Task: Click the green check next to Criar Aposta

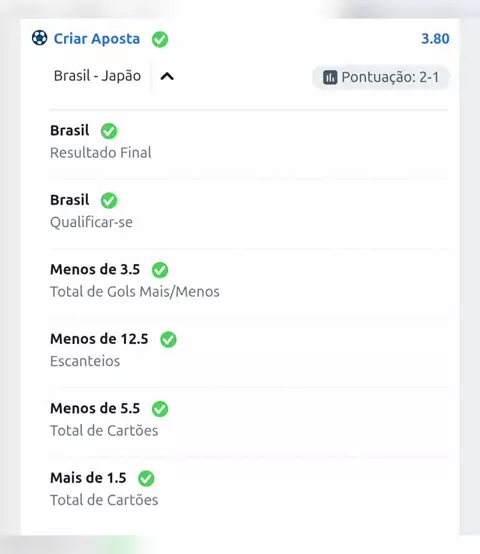Action: [160, 39]
